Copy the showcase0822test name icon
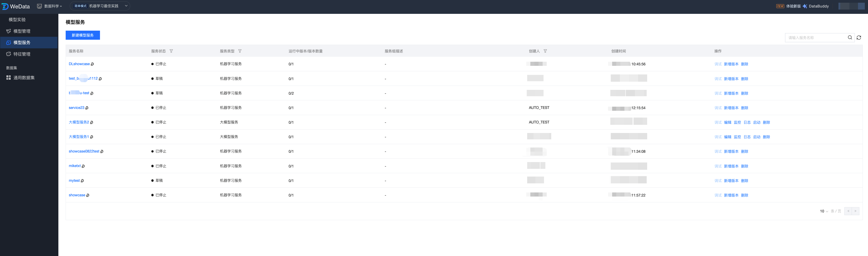 (x=102, y=152)
